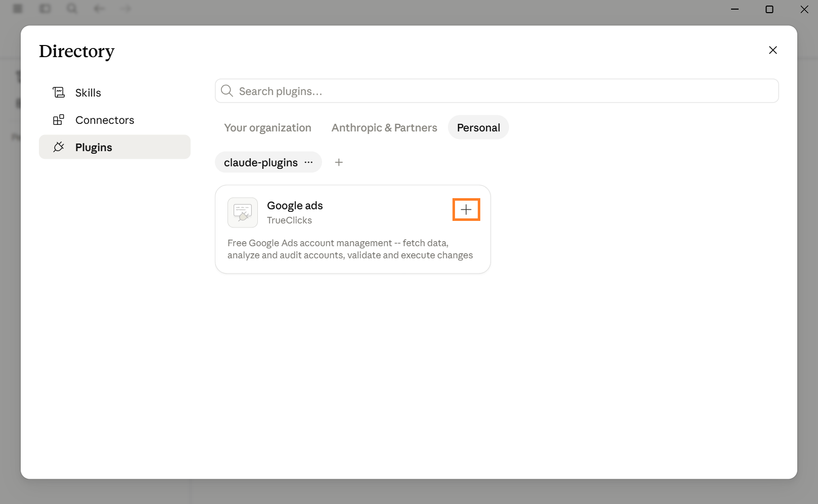Select the claude-plugins marketplace chip
818x504 pixels.
click(x=261, y=163)
